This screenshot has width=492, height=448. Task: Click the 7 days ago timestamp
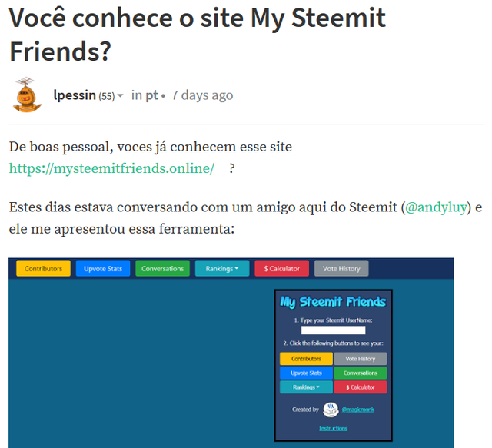pos(202,95)
